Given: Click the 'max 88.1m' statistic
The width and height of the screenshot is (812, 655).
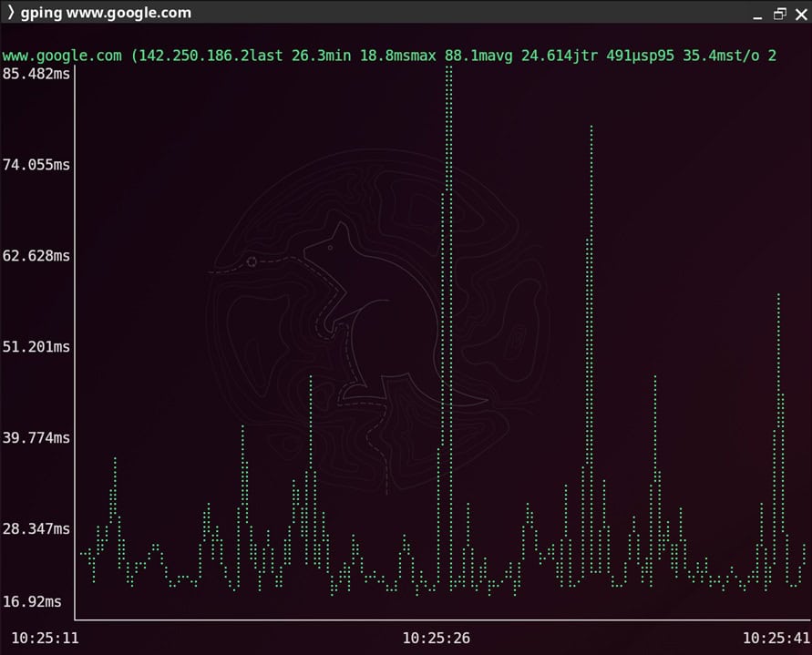Looking at the screenshot, I should [x=448, y=56].
